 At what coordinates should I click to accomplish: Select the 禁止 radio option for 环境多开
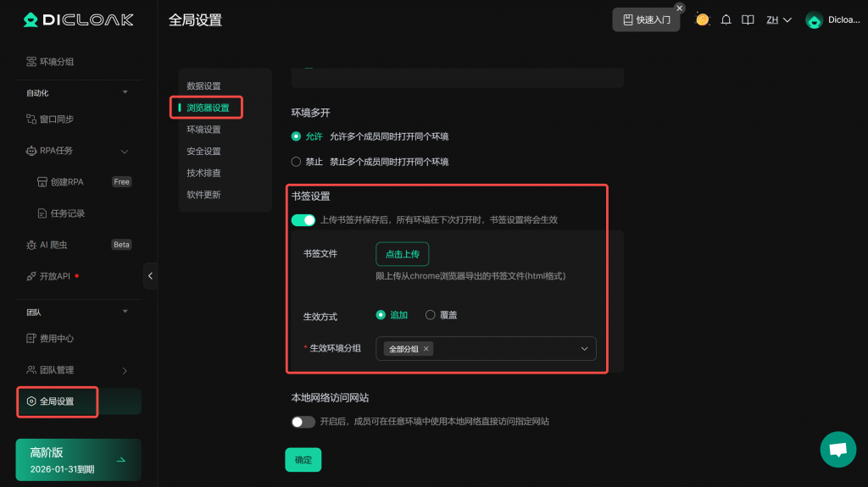296,162
